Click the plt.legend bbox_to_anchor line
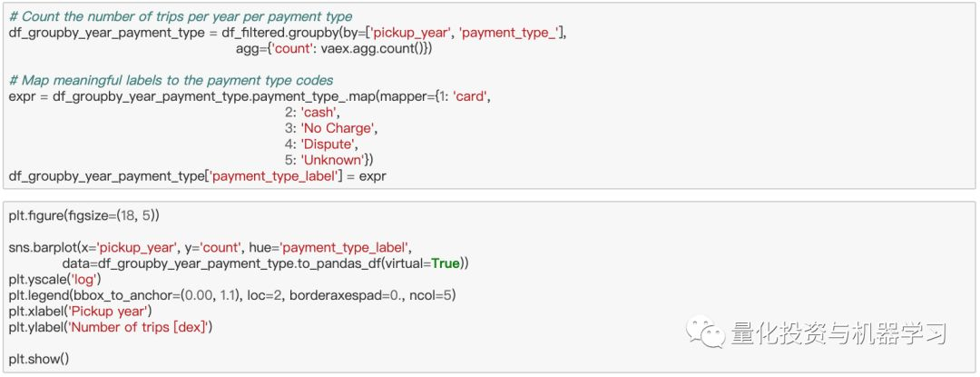Image resolution: width=980 pixels, height=377 pixels. tap(232, 294)
